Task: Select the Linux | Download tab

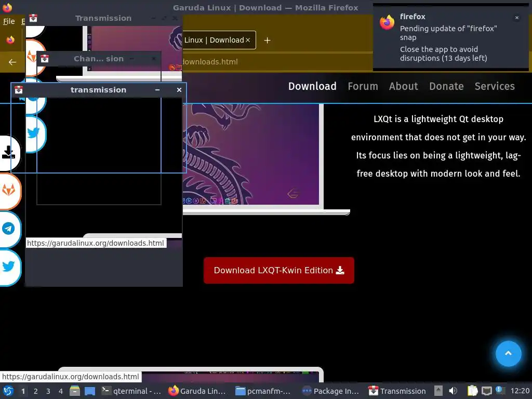Action: 214,40
